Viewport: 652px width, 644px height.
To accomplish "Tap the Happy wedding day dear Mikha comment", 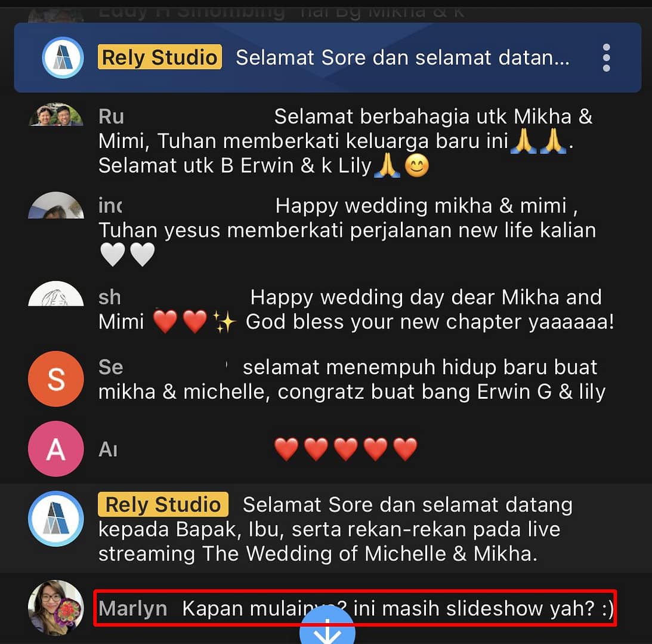I will click(356, 310).
